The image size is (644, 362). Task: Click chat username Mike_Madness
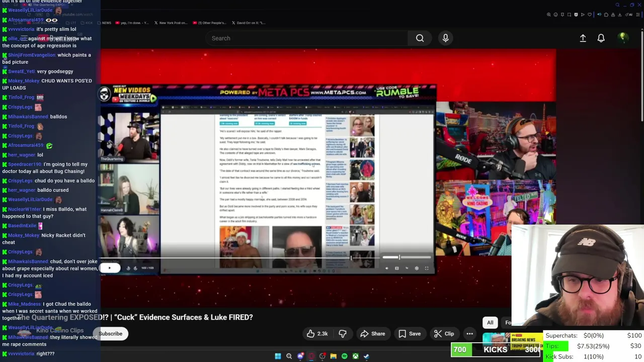click(x=25, y=304)
